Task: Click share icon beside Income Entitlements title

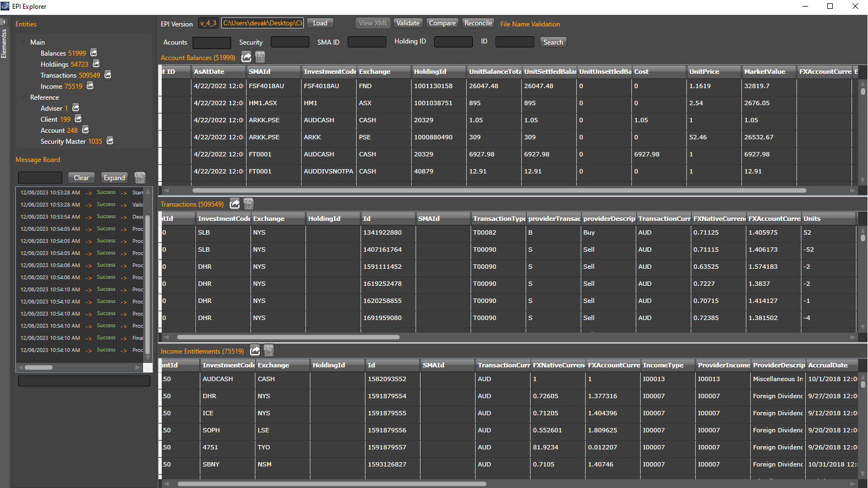Action: click(x=255, y=351)
